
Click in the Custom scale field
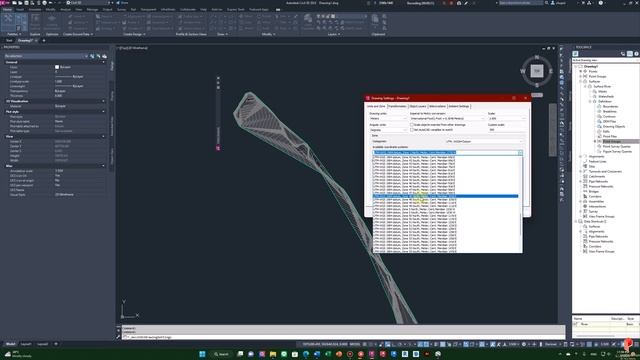[x=507, y=130]
